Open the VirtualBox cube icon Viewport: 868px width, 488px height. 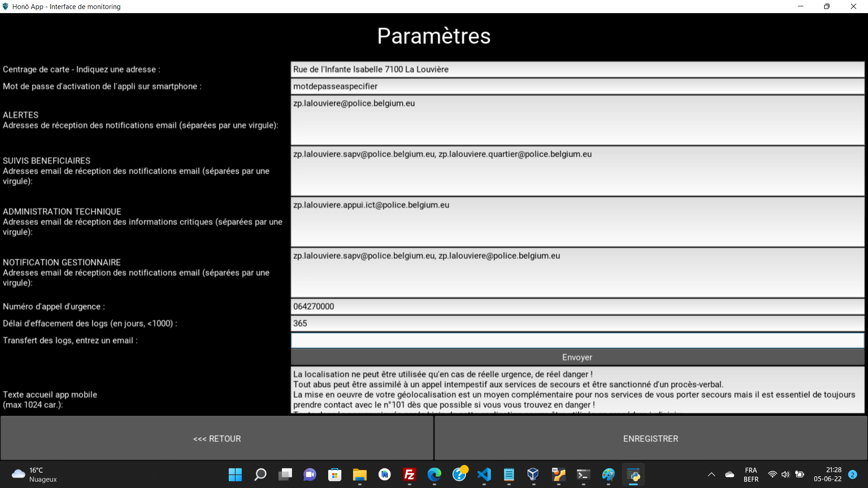tap(533, 474)
